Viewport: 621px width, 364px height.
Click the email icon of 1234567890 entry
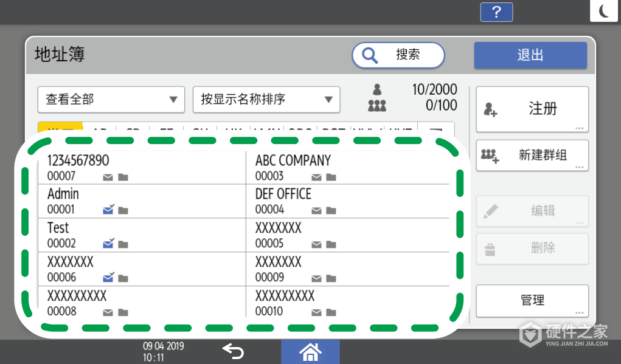point(108,177)
